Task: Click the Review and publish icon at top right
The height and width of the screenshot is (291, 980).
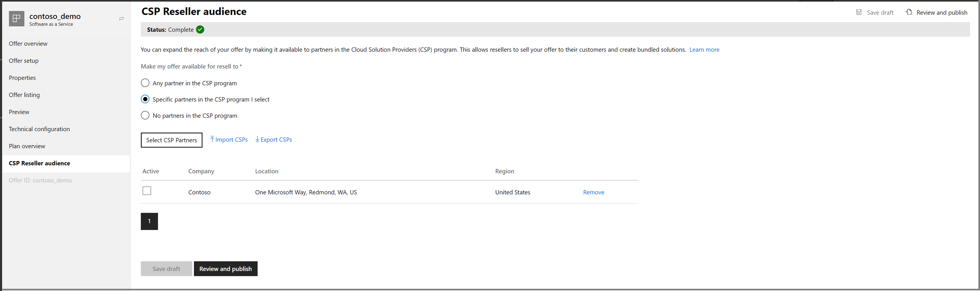Action: tap(909, 12)
